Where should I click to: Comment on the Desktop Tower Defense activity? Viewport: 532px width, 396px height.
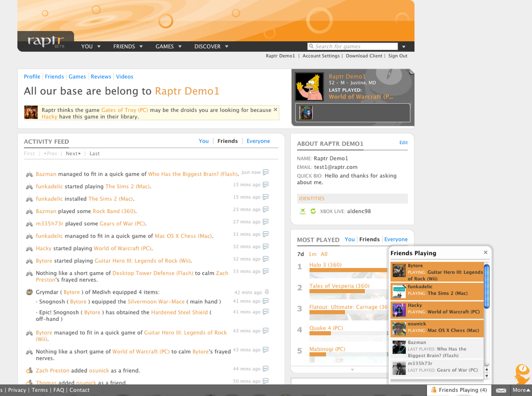tap(266, 271)
